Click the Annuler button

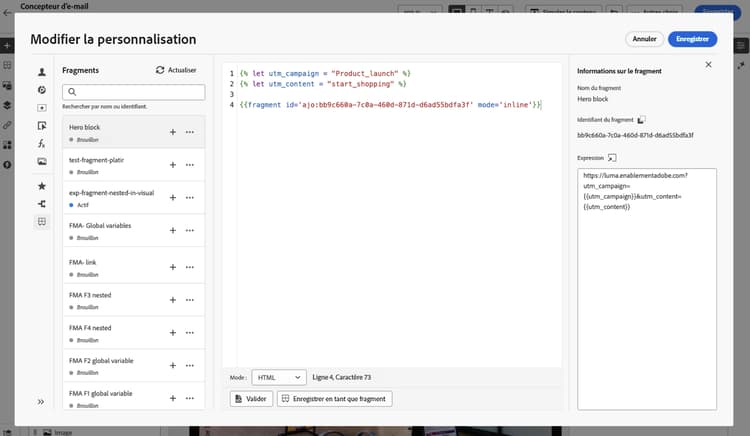coord(644,39)
